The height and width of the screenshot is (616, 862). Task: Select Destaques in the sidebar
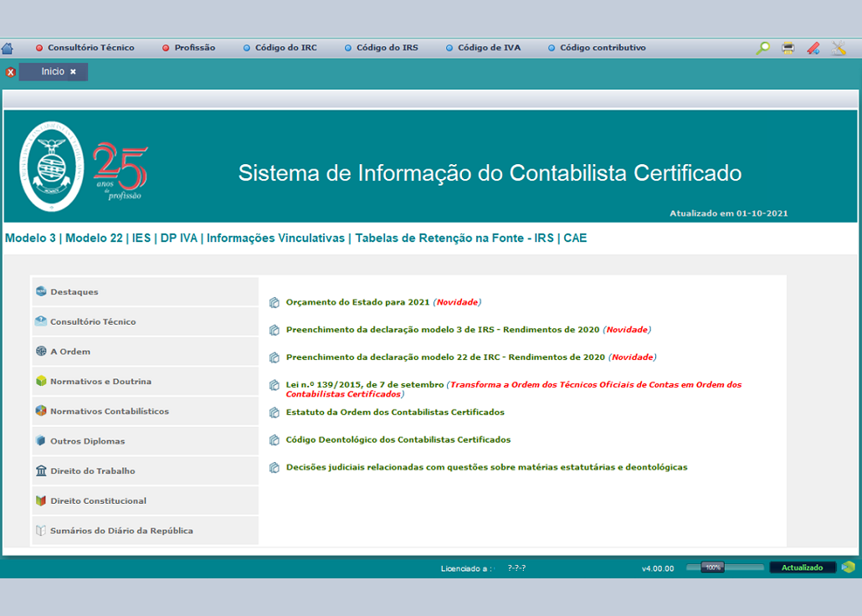pos(145,291)
